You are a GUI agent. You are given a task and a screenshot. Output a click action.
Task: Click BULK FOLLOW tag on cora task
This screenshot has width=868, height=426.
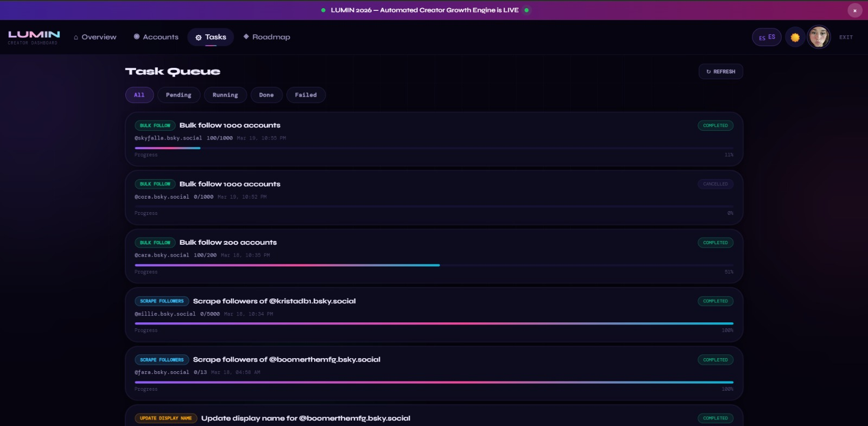(x=155, y=184)
